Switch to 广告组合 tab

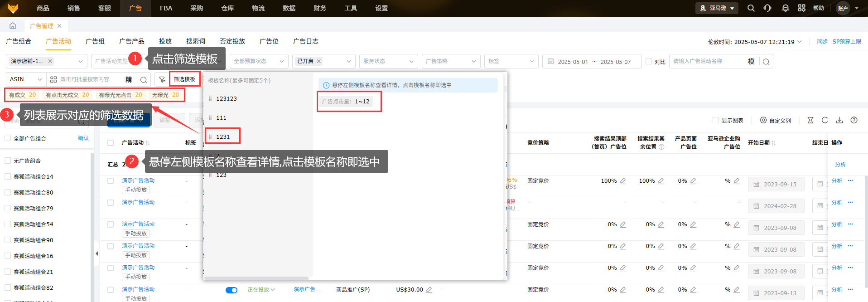click(19, 41)
